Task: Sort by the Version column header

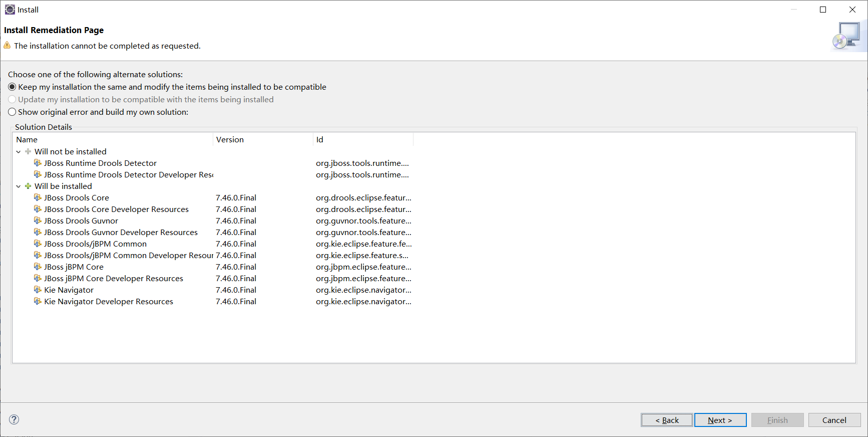Action: (x=263, y=139)
